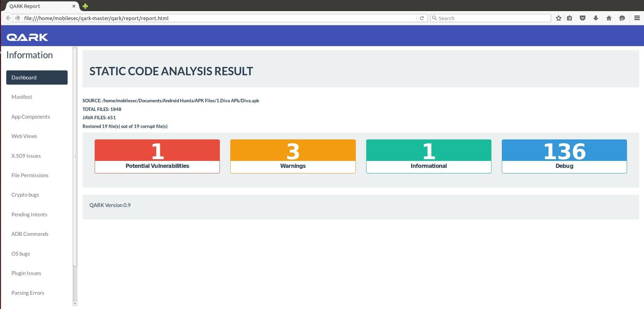Click the red Potential Vulnerabilities card

point(157,156)
